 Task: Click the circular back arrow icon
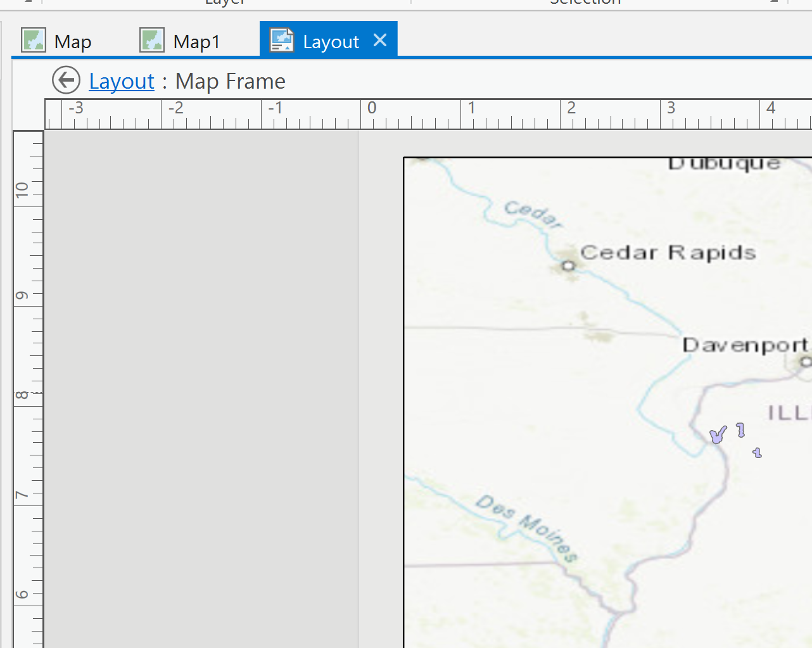65,80
